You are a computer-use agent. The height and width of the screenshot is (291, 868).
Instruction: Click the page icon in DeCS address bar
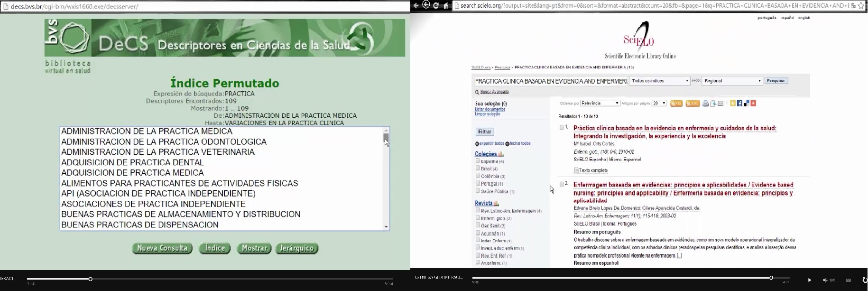point(5,7)
